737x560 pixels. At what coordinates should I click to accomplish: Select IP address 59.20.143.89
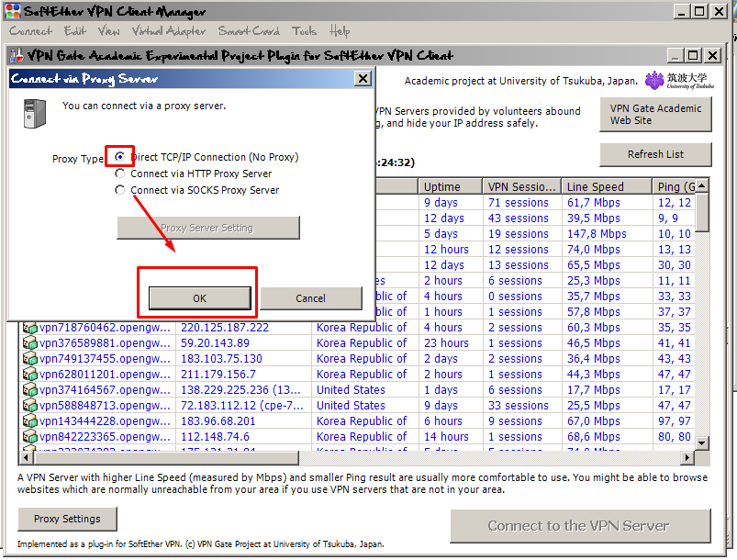[x=216, y=342]
